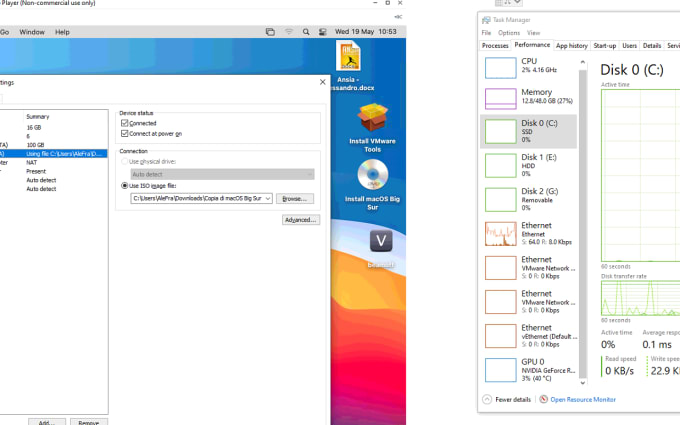The image size is (680, 425).
Task: Click the Add... button in the settings dialog
Action: 47,422
